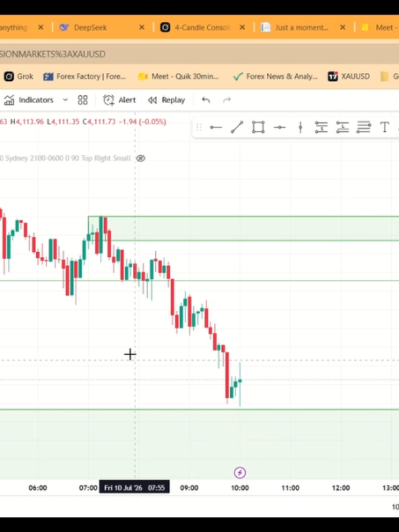
Task: Click the 06:00 time axis label
Action: tap(37, 487)
